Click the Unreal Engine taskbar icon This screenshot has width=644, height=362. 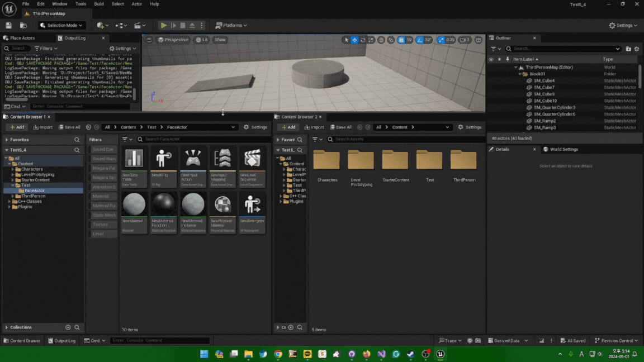441,354
